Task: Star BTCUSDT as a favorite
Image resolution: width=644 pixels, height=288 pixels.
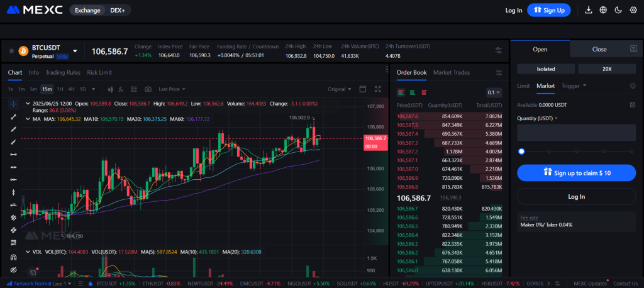Action: click(12, 51)
